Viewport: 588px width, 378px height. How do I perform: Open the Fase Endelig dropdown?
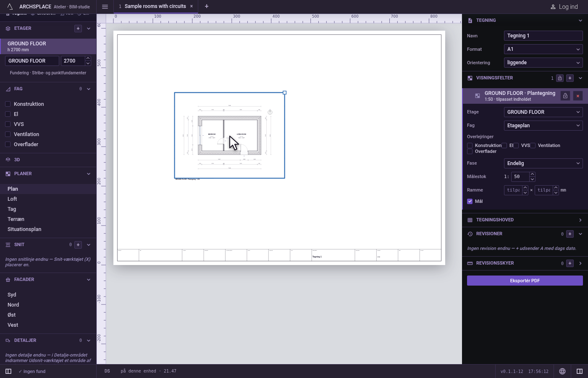pyautogui.click(x=543, y=163)
